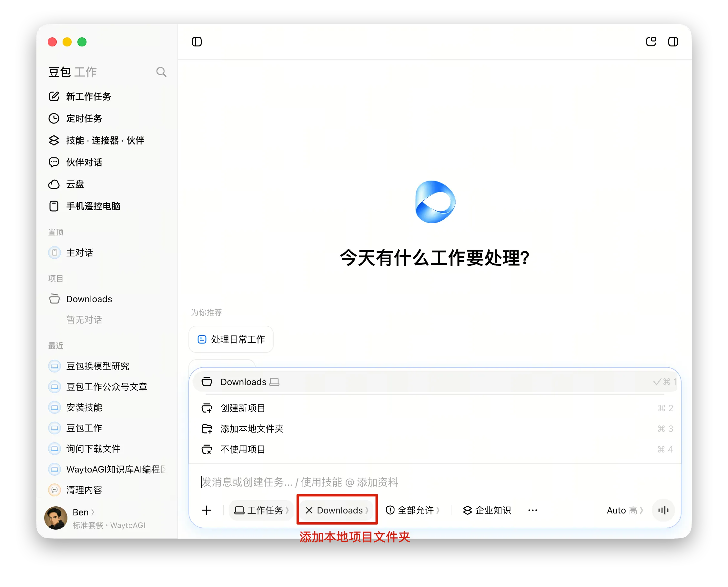Click the 为你推荐 section label
This screenshot has height=587, width=728.
click(x=206, y=313)
